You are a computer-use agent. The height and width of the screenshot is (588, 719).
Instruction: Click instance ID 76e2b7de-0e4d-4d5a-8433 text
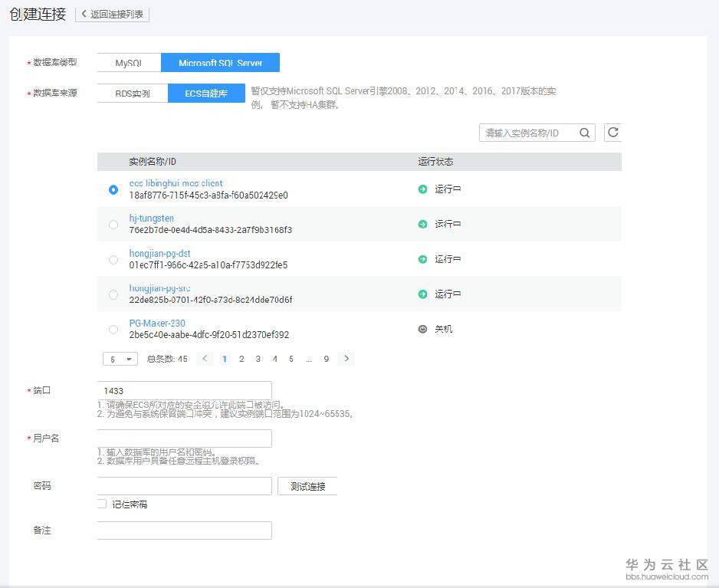click(x=211, y=230)
